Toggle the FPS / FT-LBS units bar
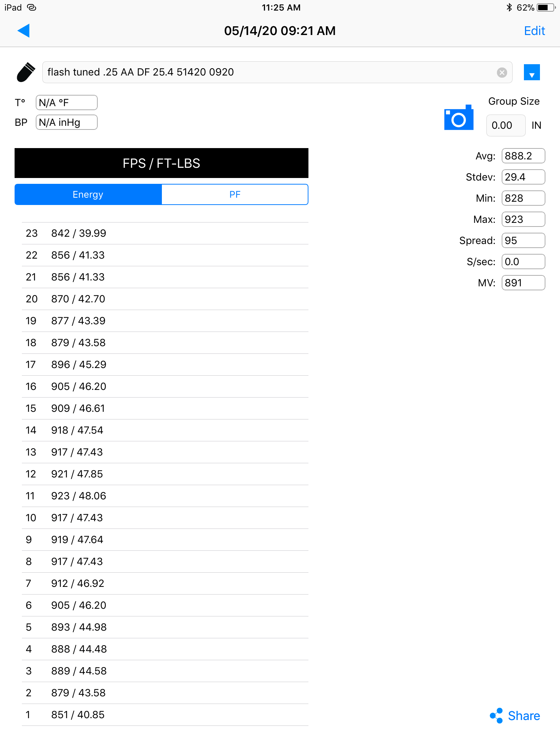 click(162, 163)
